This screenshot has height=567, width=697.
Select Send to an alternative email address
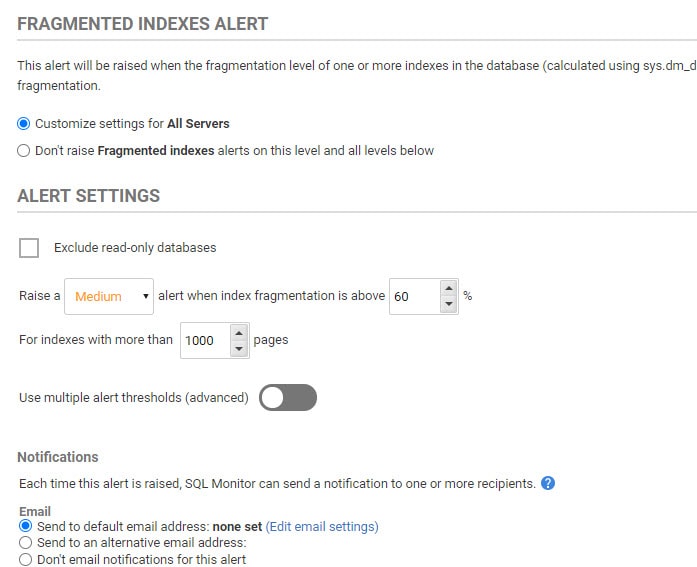point(25,543)
